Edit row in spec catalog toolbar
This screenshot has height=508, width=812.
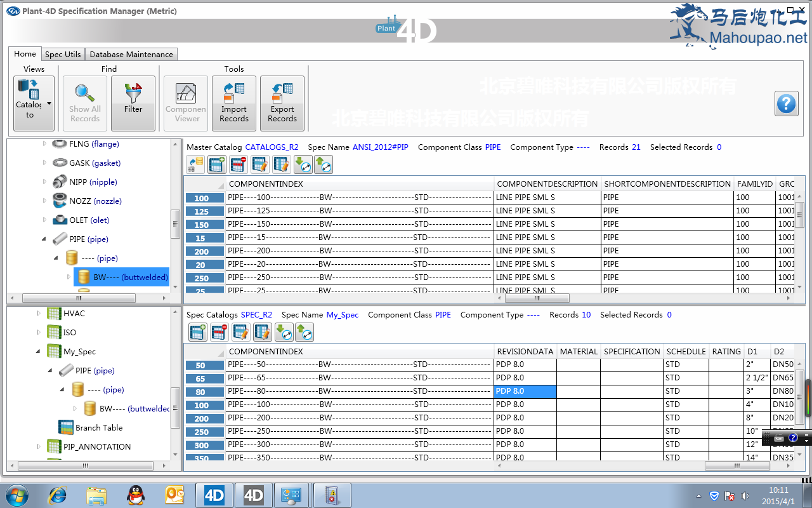(x=241, y=332)
